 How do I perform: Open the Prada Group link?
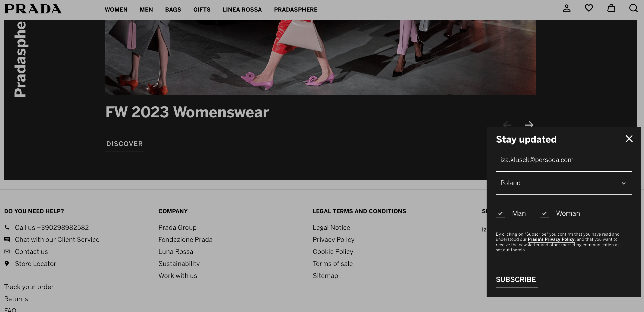pos(177,227)
